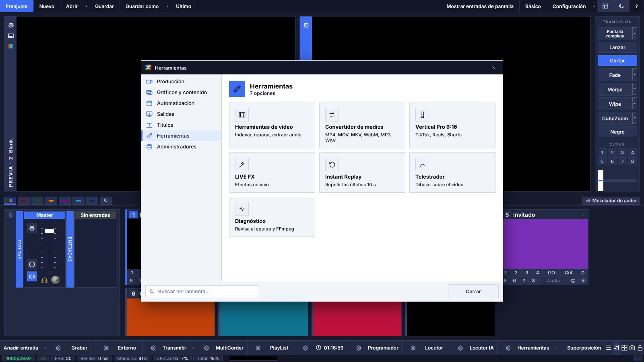Open Merge transition dropdown arrow
Viewport: 644px width, 362px height.
click(635, 89)
